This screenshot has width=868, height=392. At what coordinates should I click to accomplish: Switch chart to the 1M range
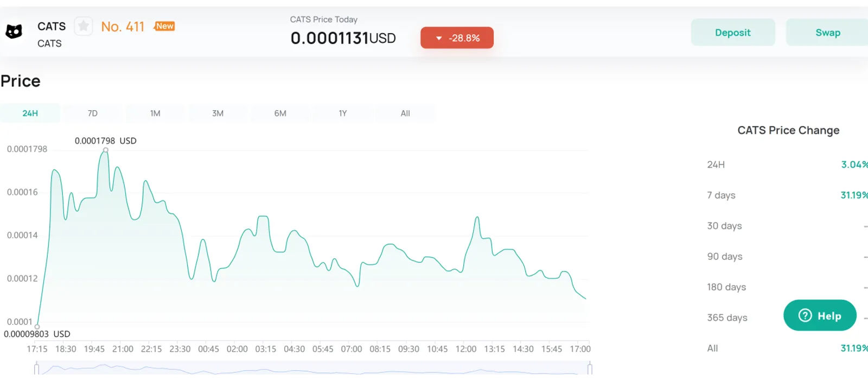(x=155, y=113)
